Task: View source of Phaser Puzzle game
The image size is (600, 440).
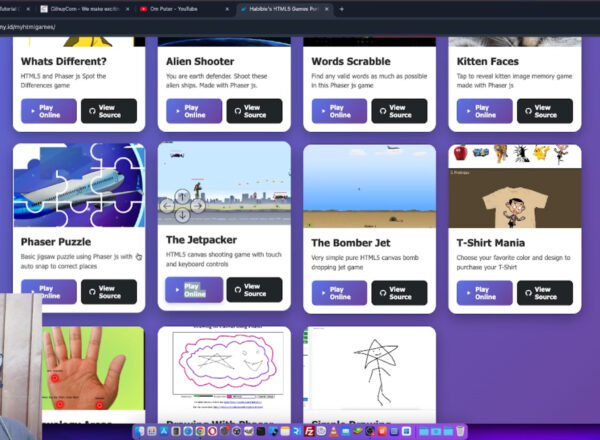Action: [109, 292]
